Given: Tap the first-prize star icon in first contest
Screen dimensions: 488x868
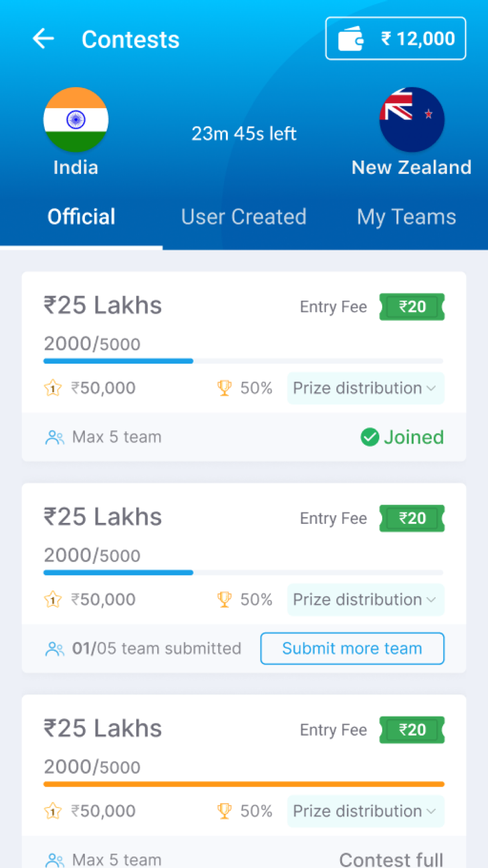Looking at the screenshot, I should [53, 388].
